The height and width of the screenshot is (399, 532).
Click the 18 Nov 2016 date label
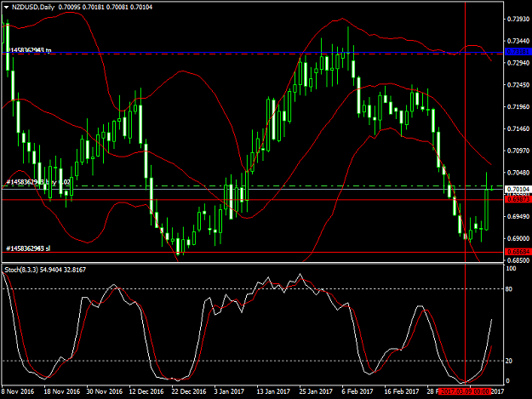pyautogui.click(x=62, y=391)
